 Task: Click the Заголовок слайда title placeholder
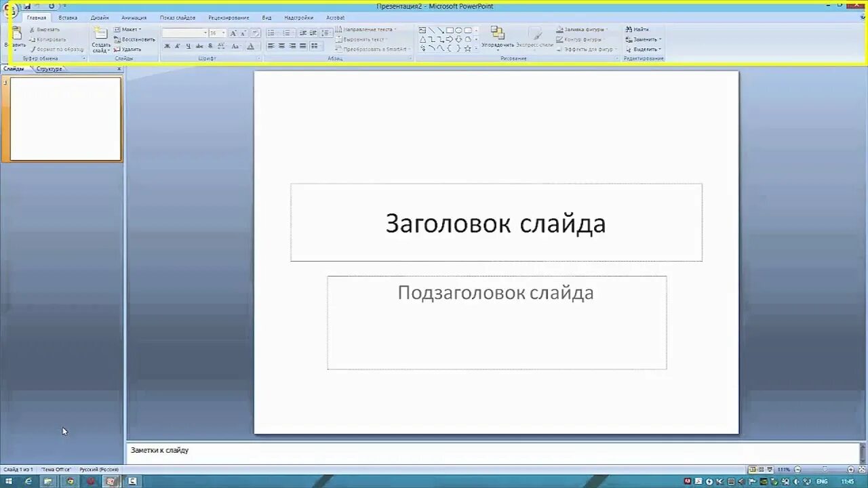pyautogui.click(x=496, y=223)
